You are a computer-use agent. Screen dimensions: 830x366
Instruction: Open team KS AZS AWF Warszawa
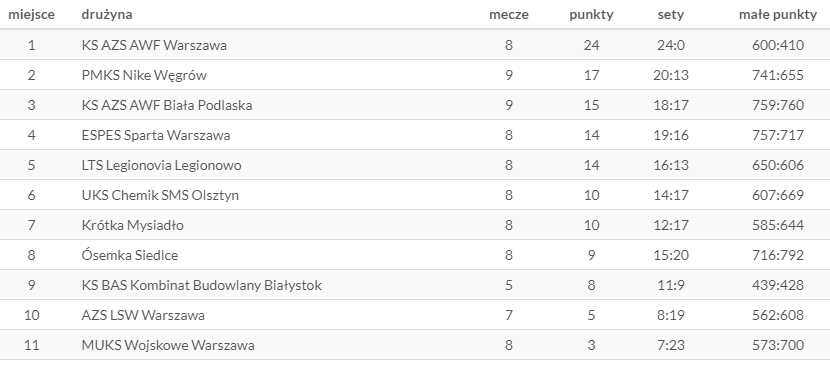(x=154, y=45)
